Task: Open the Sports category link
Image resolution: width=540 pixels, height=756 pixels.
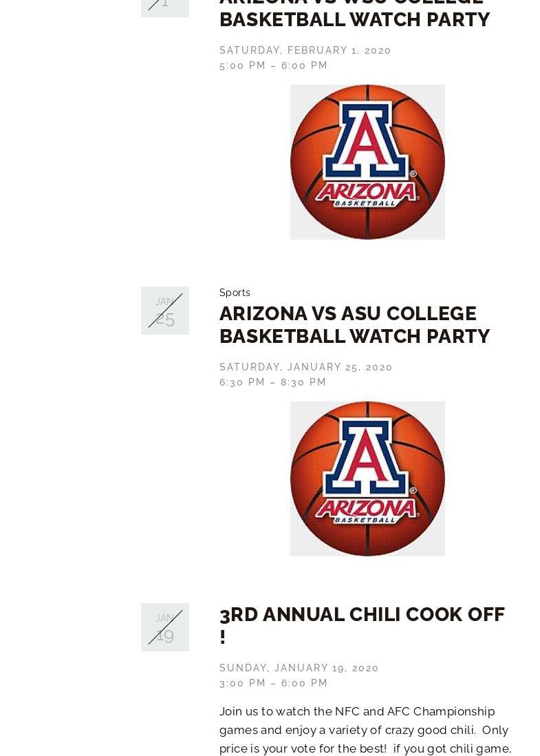Action: 235,293
